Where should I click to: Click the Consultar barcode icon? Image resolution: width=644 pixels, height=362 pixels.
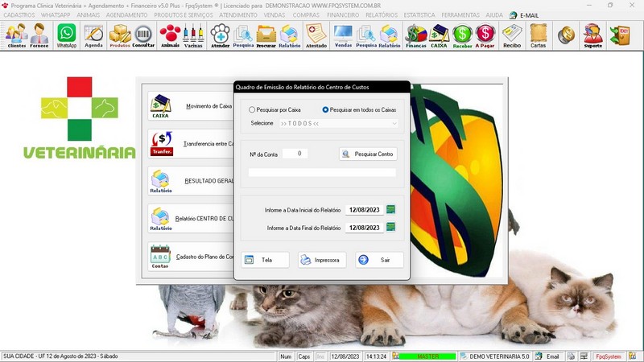pos(143,35)
